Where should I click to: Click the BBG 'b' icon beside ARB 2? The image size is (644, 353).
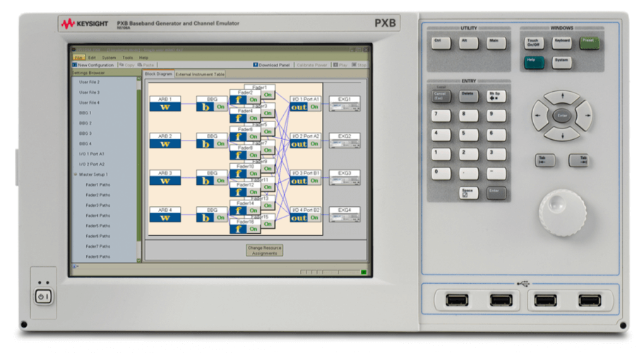tap(206, 144)
